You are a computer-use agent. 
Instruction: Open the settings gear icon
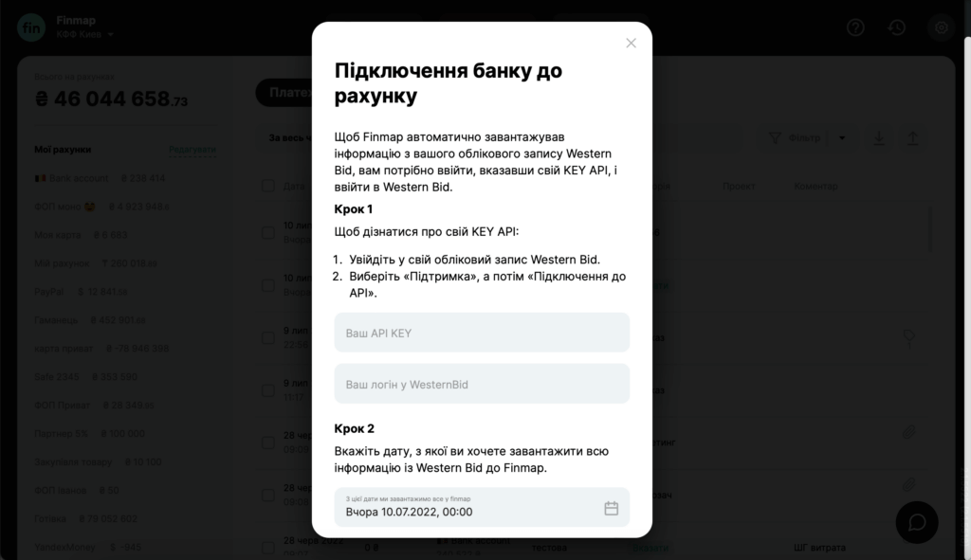[942, 27]
